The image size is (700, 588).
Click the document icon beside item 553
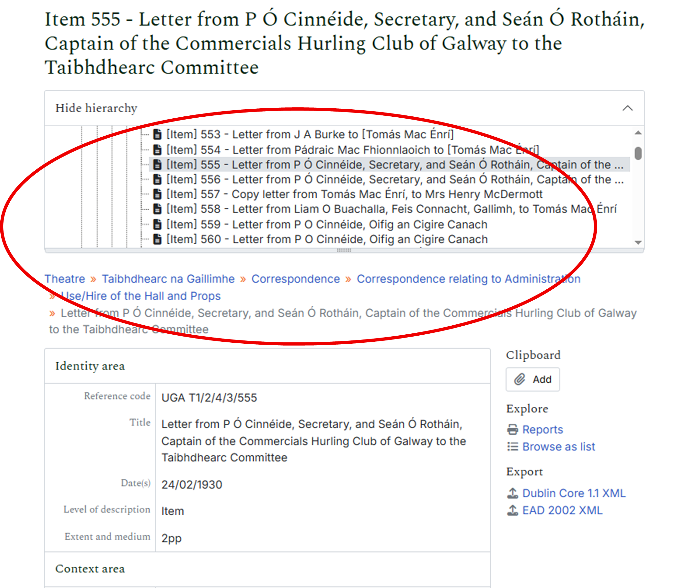(157, 134)
